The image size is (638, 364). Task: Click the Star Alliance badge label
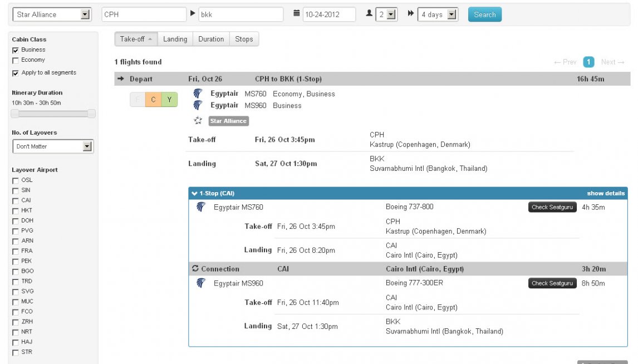228,121
